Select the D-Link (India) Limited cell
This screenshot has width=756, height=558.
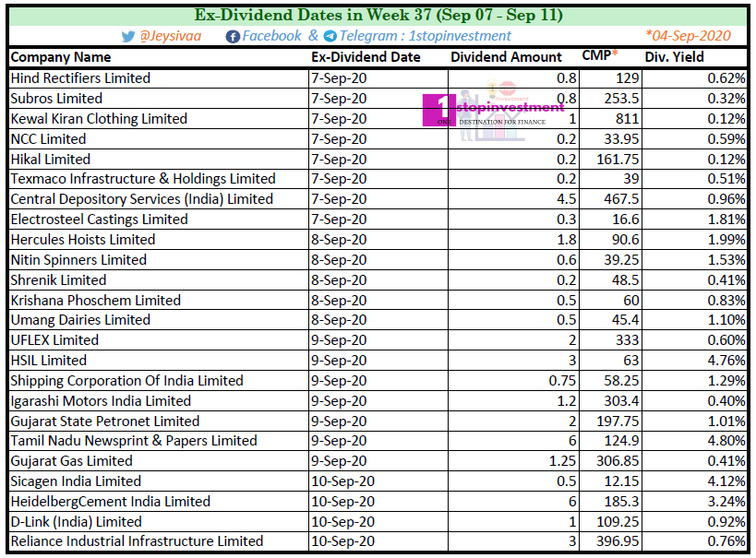tap(159, 522)
